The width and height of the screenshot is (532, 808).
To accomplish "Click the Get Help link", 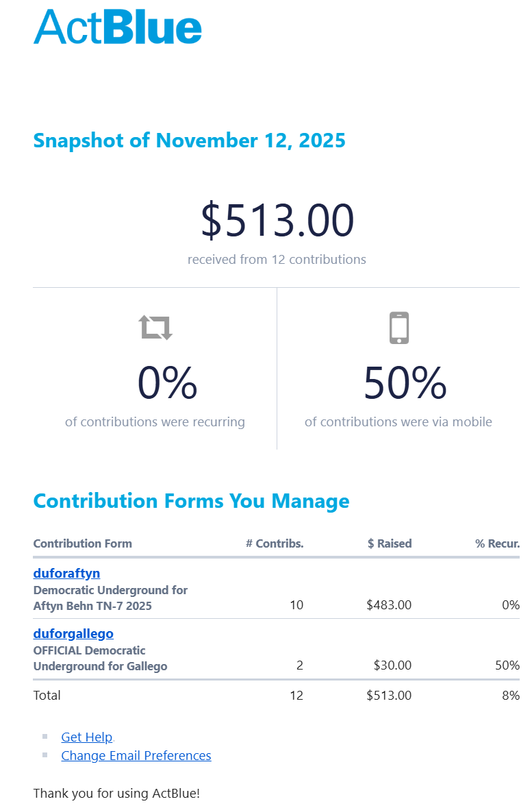I will tap(86, 737).
